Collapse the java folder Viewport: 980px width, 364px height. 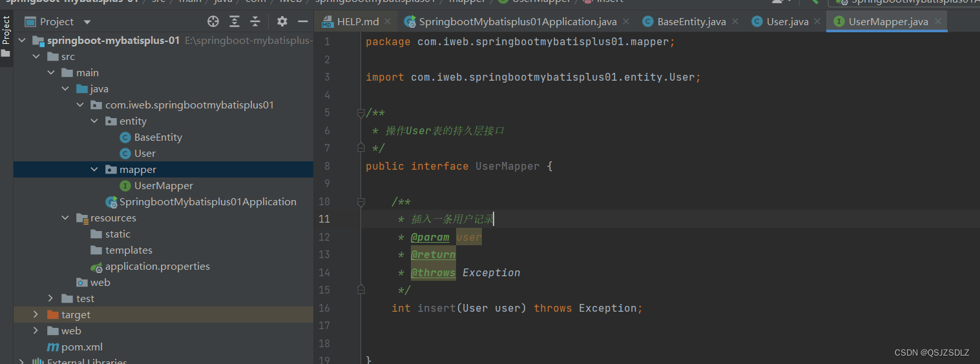pyautogui.click(x=65, y=89)
